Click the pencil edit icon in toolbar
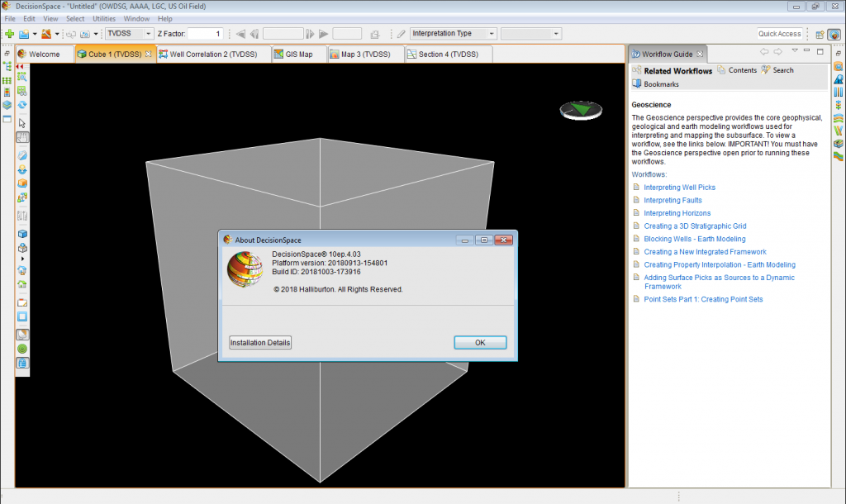 pos(401,33)
